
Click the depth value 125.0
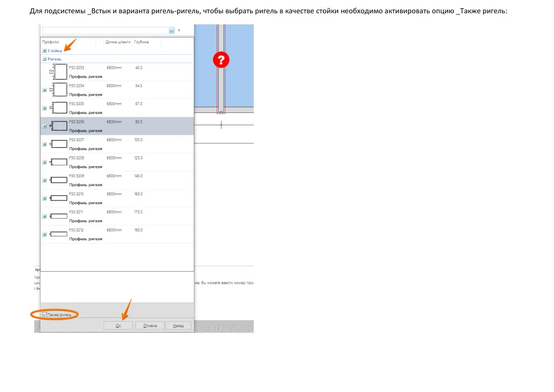138,158
